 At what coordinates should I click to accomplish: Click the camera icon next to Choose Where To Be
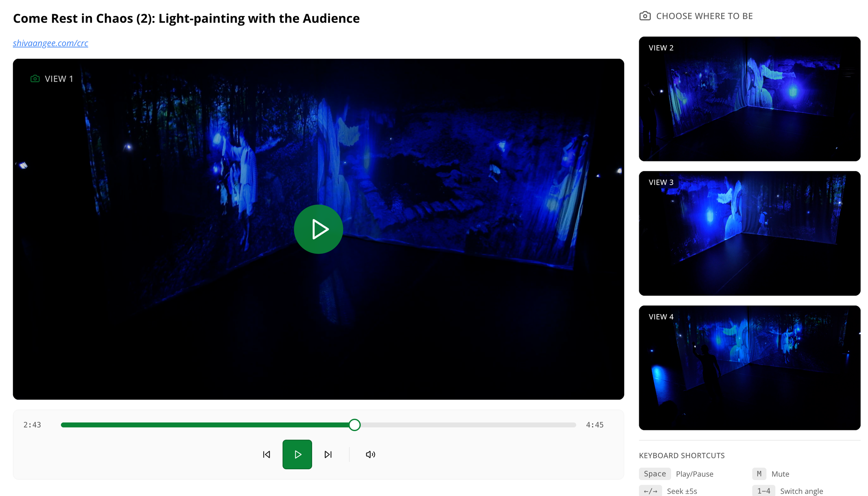click(x=645, y=16)
